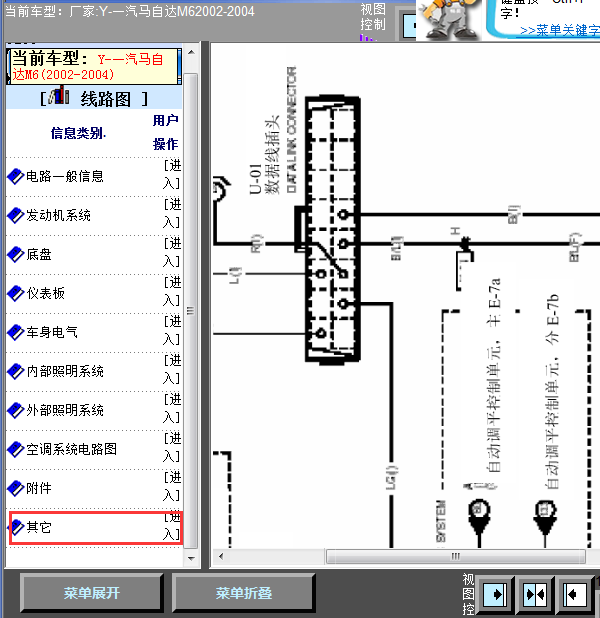This screenshot has height=618, width=600.
Task: Click the book icon beside 电路一般信息
Action: pos(16,176)
